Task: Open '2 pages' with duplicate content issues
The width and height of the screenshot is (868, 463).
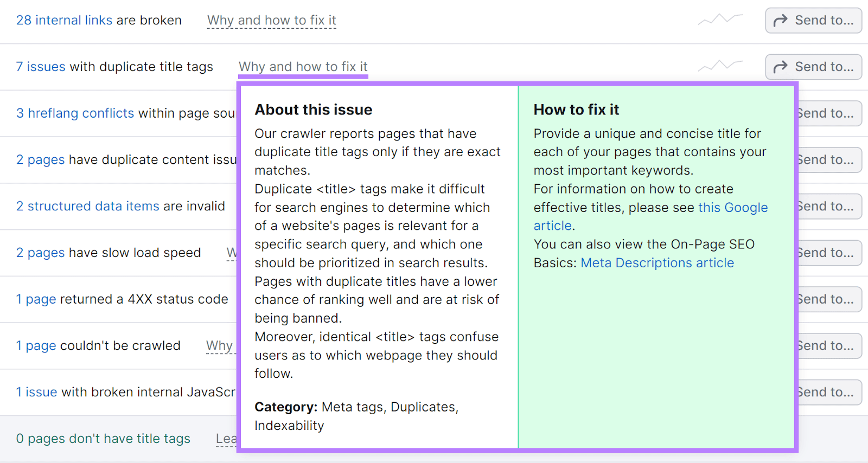Action: (40, 160)
